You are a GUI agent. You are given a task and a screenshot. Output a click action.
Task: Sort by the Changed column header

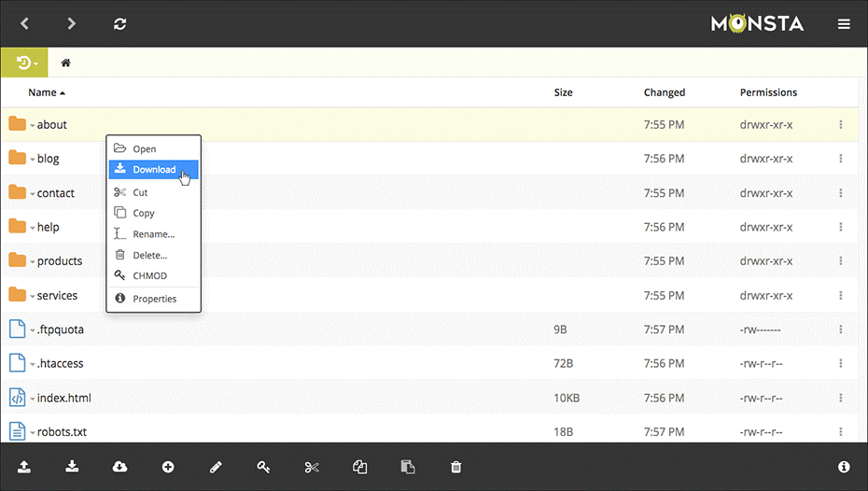click(665, 92)
